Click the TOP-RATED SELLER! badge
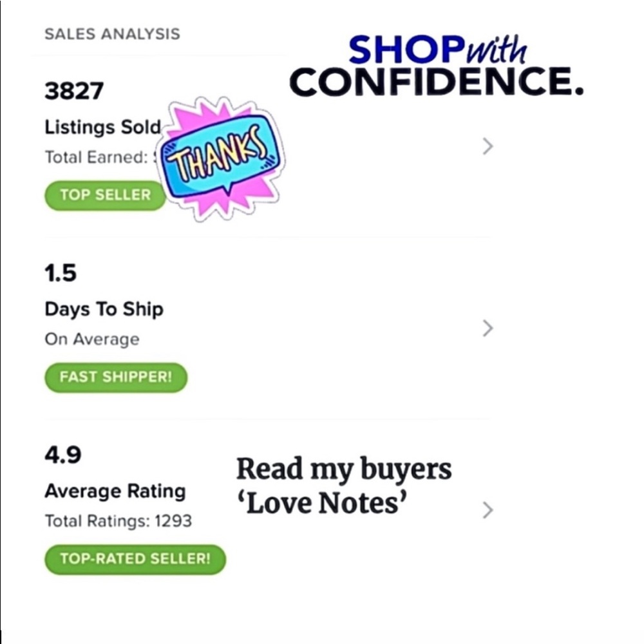The image size is (644, 644). [135, 559]
